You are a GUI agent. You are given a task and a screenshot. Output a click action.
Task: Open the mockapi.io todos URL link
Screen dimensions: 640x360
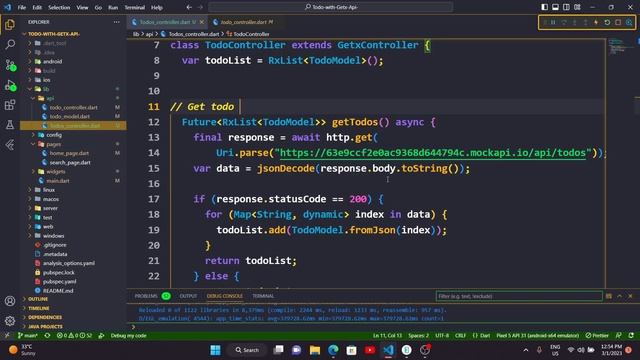[433, 153]
